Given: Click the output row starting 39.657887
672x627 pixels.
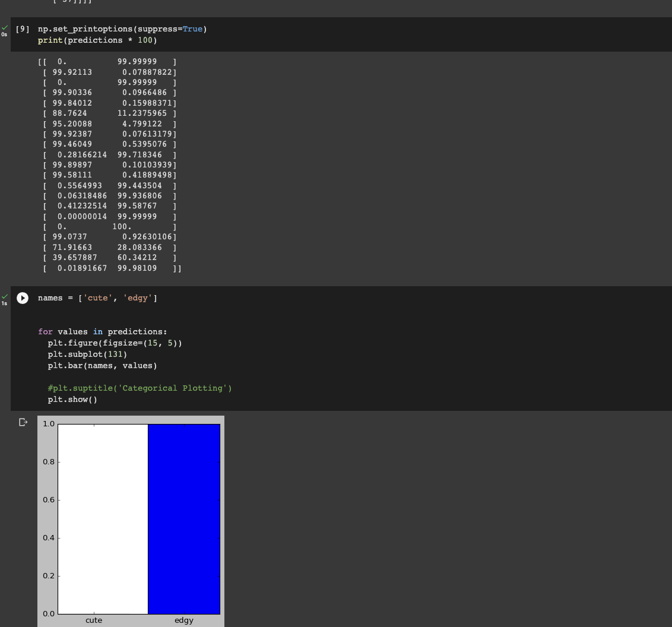Looking at the screenshot, I should coord(110,258).
